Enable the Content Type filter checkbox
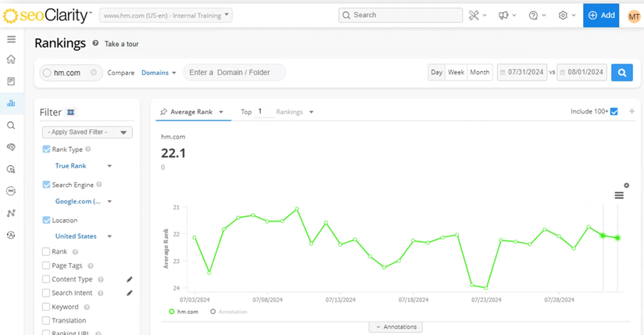Viewport: 644px width, 335px height. 46,279
